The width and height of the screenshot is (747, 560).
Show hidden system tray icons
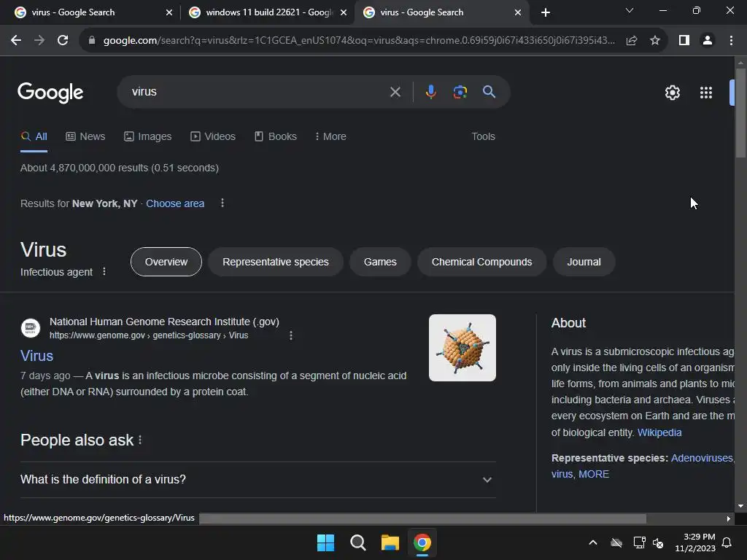tap(593, 542)
